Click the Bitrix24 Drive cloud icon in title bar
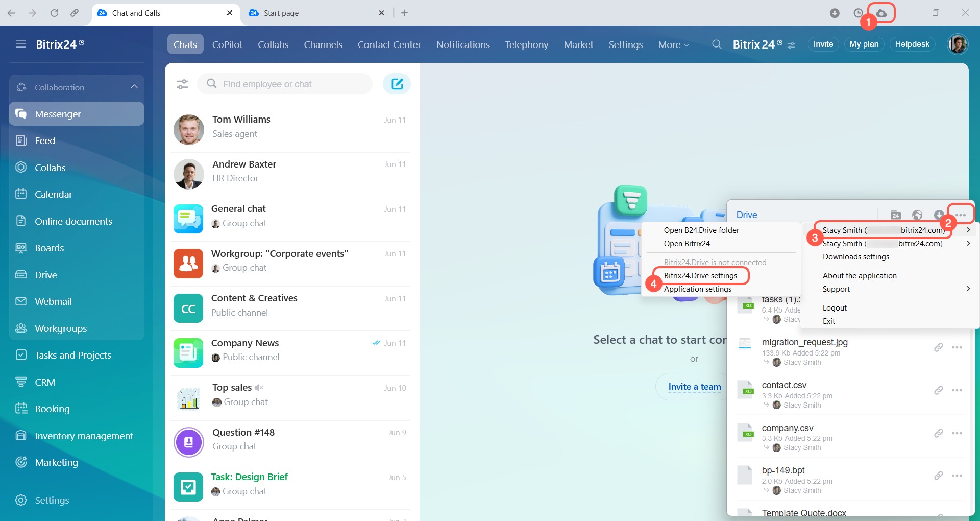 pyautogui.click(x=881, y=13)
